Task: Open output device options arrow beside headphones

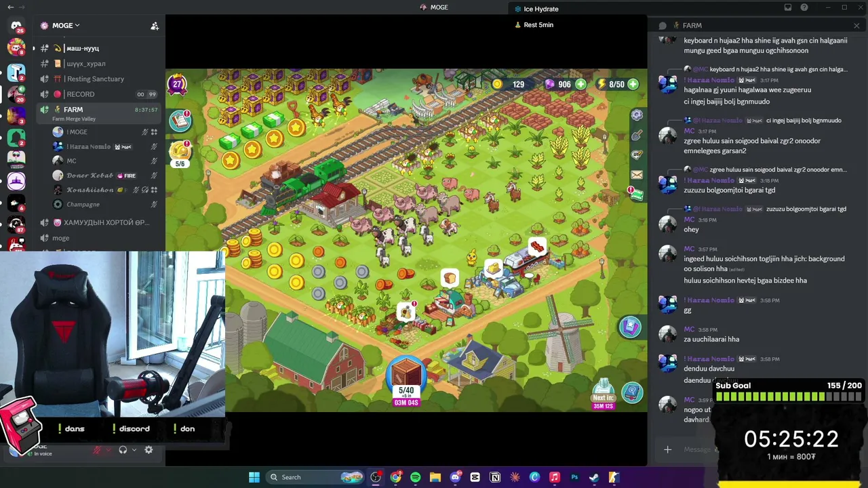Action: 134,450
